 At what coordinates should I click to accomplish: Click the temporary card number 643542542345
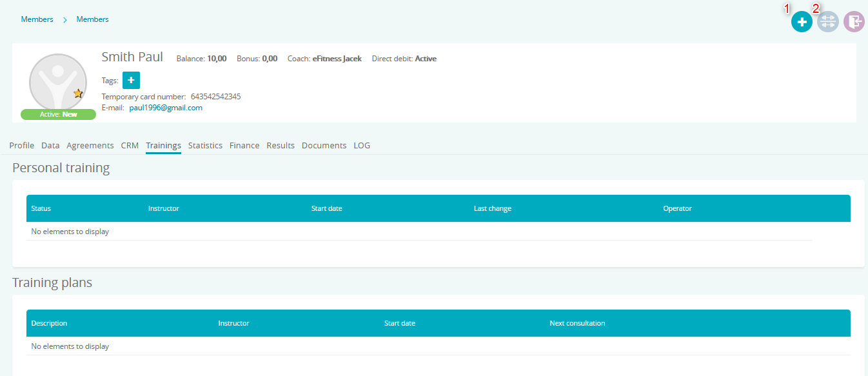215,97
